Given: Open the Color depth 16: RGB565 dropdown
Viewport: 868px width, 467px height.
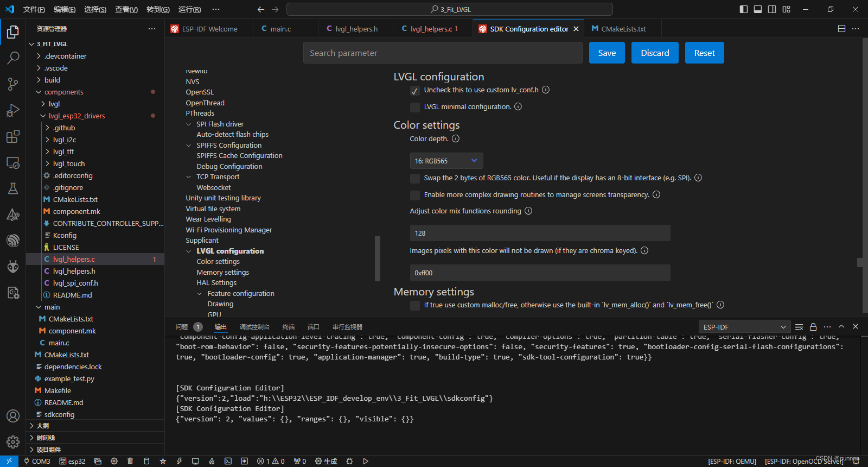Looking at the screenshot, I should [446, 161].
